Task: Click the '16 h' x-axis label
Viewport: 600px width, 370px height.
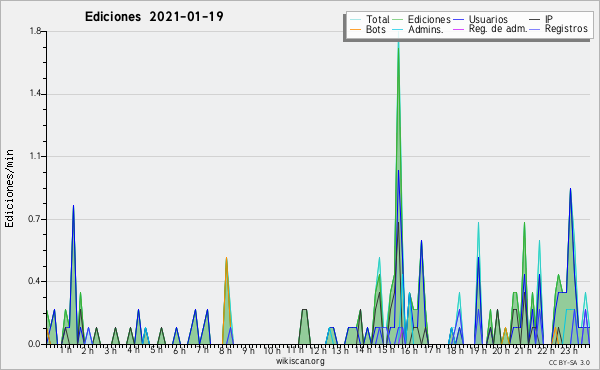Action: point(409,350)
